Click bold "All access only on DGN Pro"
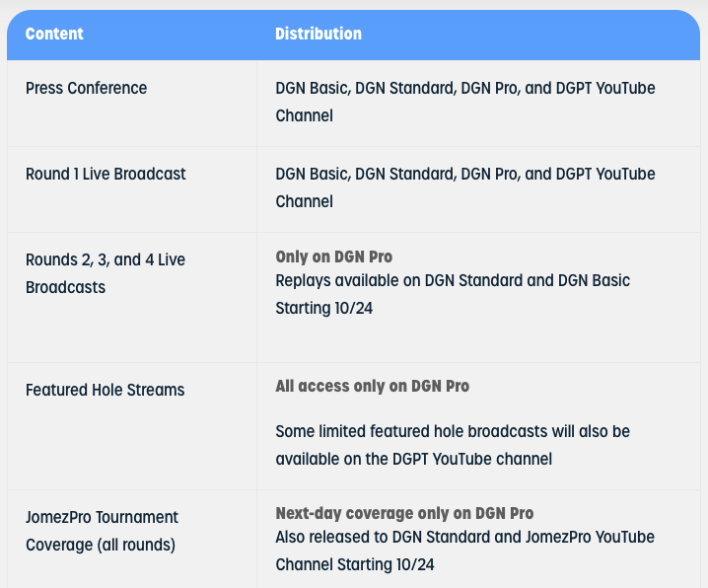This screenshot has height=588, width=708. click(372, 386)
